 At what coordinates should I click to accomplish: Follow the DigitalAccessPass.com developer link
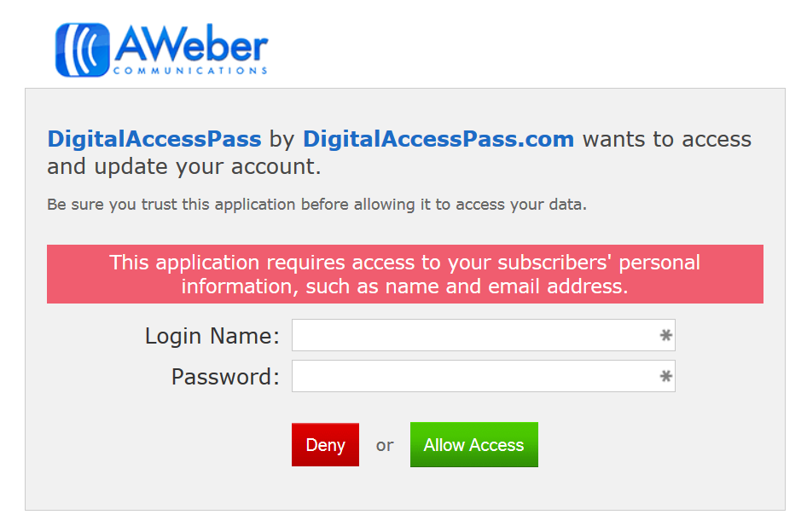pyautogui.click(x=438, y=139)
